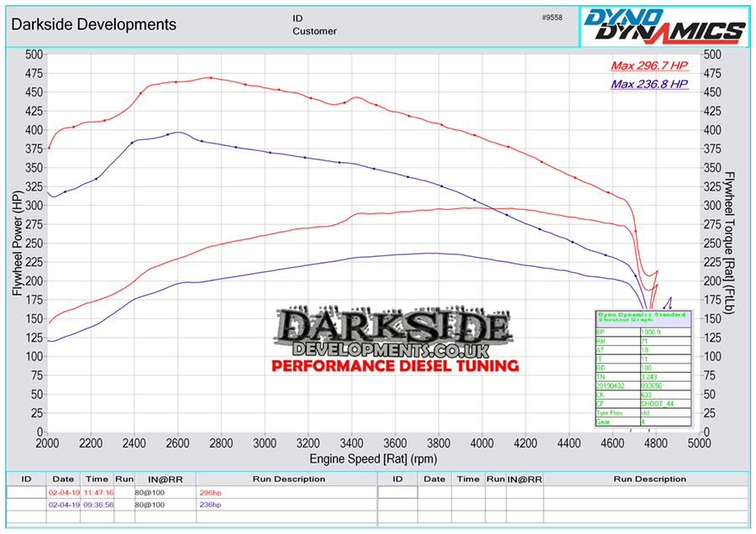Click the 'TN' row label in info box
Screen dimensions: 756x534
[601, 377]
